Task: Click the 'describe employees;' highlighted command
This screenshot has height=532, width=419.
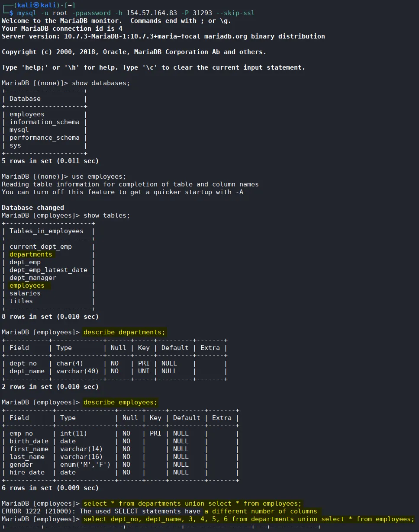Action: click(120, 402)
